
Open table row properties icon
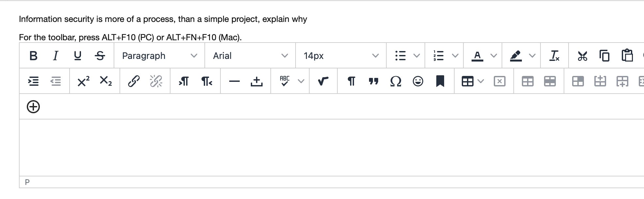coord(550,81)
